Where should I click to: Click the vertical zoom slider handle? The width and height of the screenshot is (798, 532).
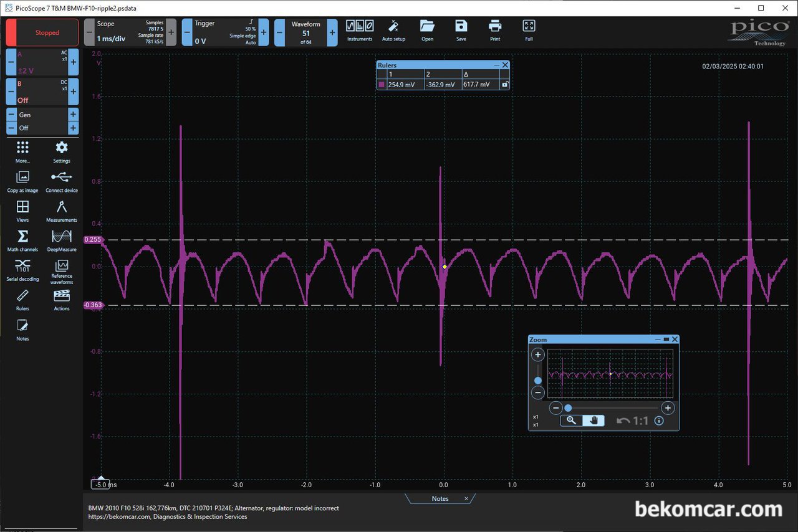[538, 380]
